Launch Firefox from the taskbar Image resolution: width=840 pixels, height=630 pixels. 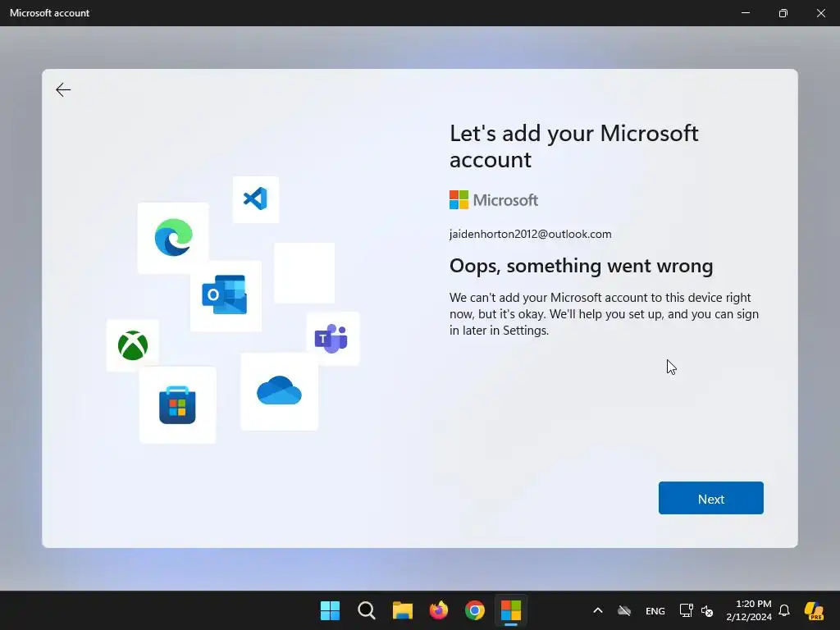(x=439, y=610)
